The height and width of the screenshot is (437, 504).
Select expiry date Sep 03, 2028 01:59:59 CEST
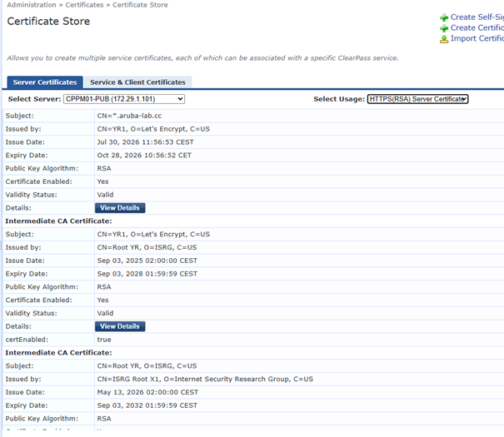tap(147, 274)
